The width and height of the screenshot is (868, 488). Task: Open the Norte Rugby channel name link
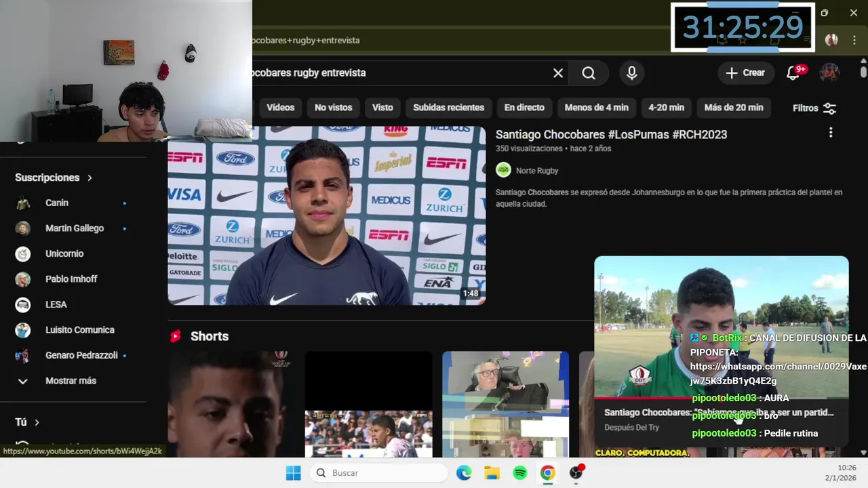click(x=537, y=171)
